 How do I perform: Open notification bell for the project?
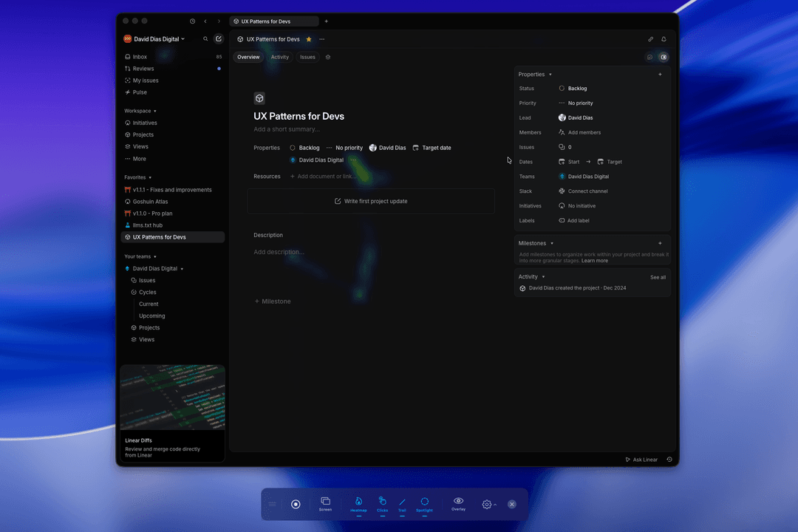[664, 39]
